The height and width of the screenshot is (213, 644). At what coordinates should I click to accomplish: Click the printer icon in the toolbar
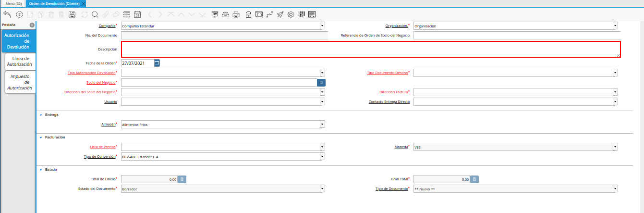236,14
